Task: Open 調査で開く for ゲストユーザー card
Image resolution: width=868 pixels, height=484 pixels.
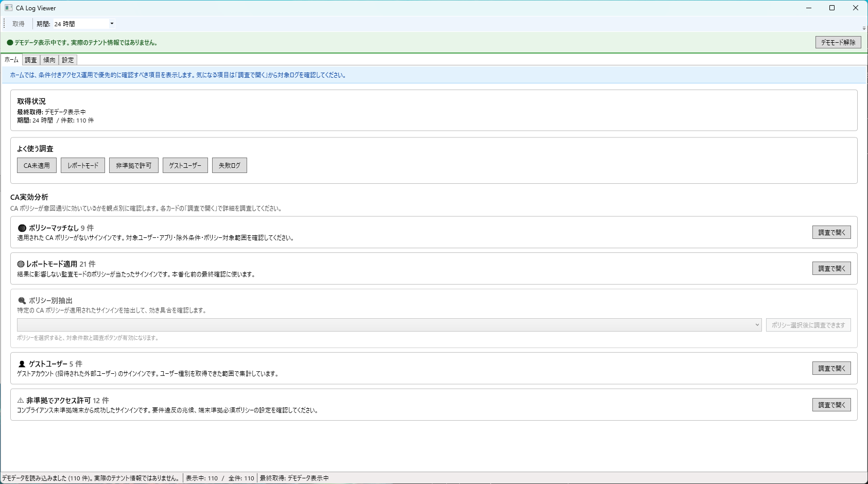Action: tap(831, 368)
